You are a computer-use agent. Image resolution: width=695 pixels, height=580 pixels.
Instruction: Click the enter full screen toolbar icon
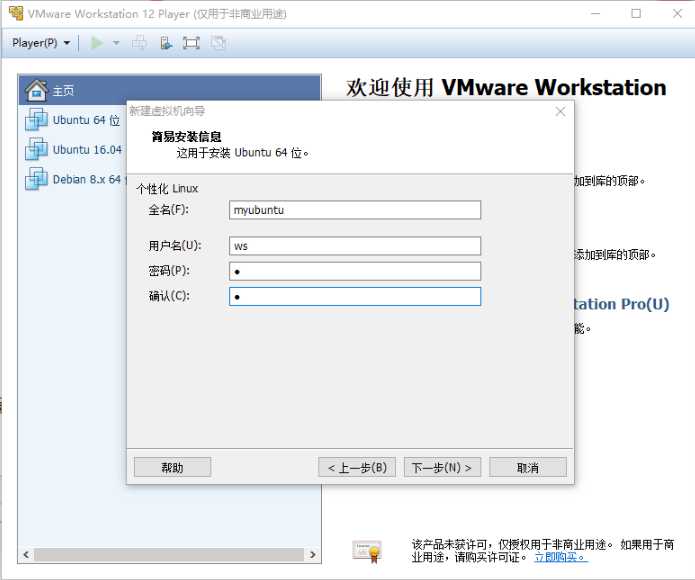click(x=191, y=43)
